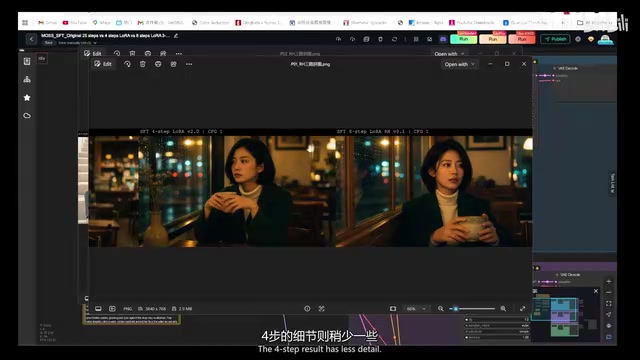Click the discord icon left of the Run buttons
Screen dimensions: 640x360
pos(443,39)
